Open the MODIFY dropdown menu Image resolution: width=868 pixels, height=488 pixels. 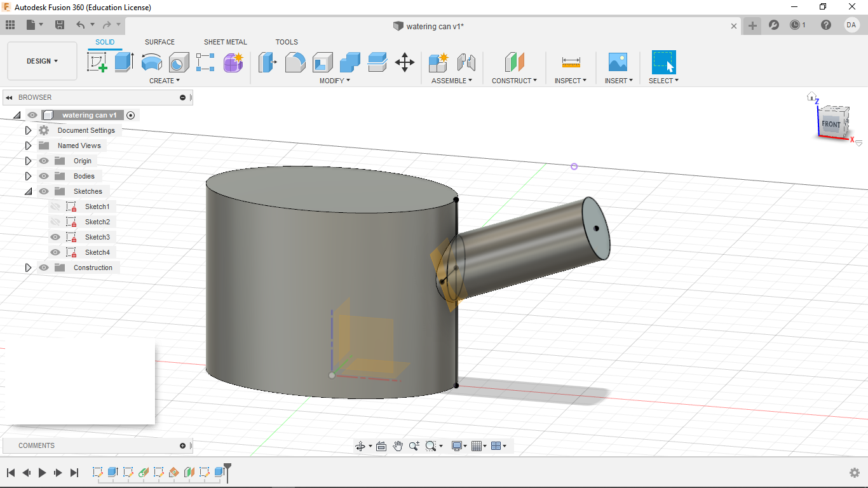tap(335, 81)
